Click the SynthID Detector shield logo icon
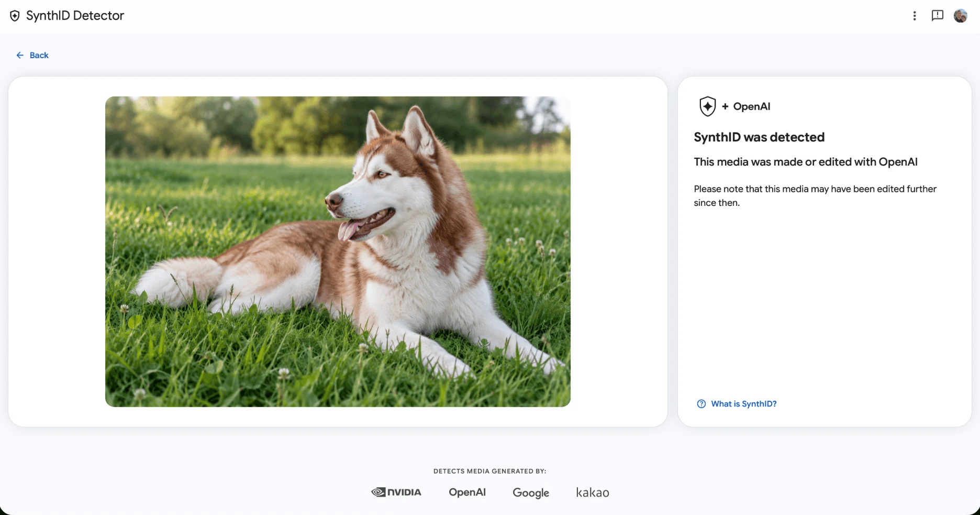Image resolution: width=980 pixels, height=515 pixels. pos(15,16)
